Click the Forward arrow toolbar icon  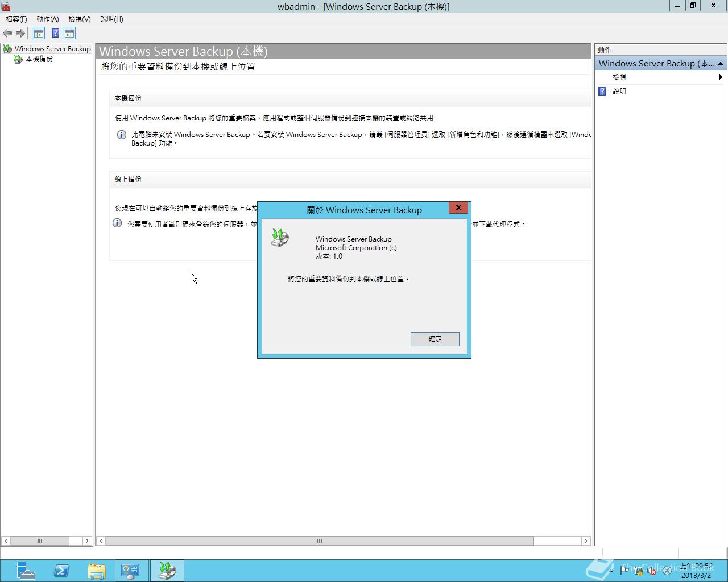coord(20,34)
